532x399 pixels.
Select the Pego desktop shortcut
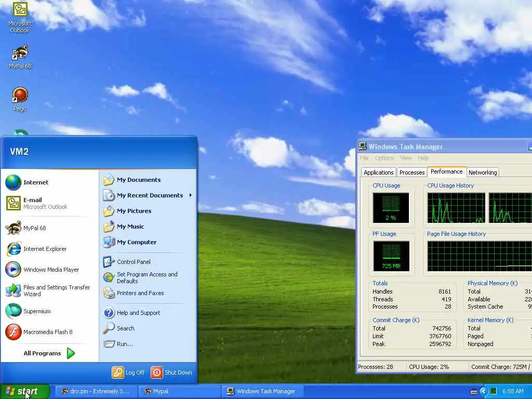[20, 99]
